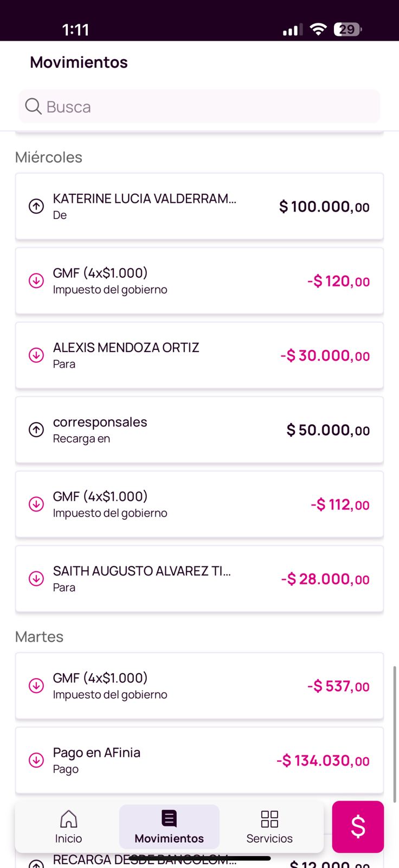Open the Inicio tab label
399x868 pixels.
click(x=68, y=839)
